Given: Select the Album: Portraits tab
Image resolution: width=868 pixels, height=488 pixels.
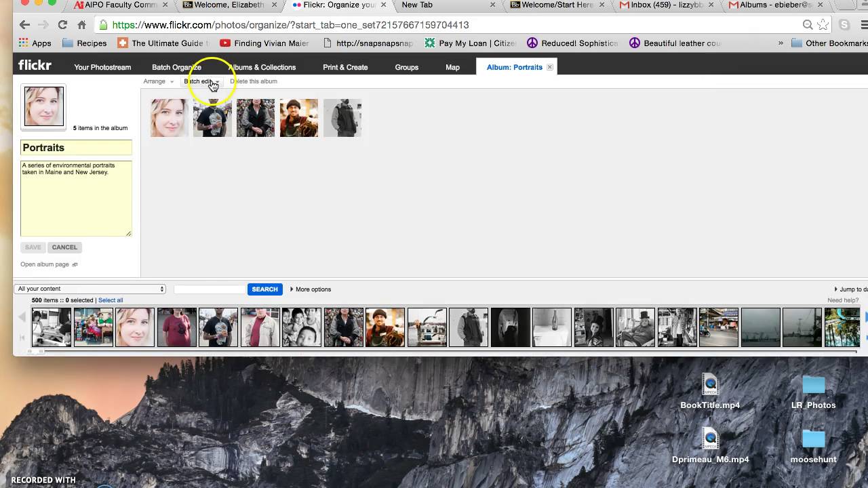Looking at the screenshot, I should 515,67.
